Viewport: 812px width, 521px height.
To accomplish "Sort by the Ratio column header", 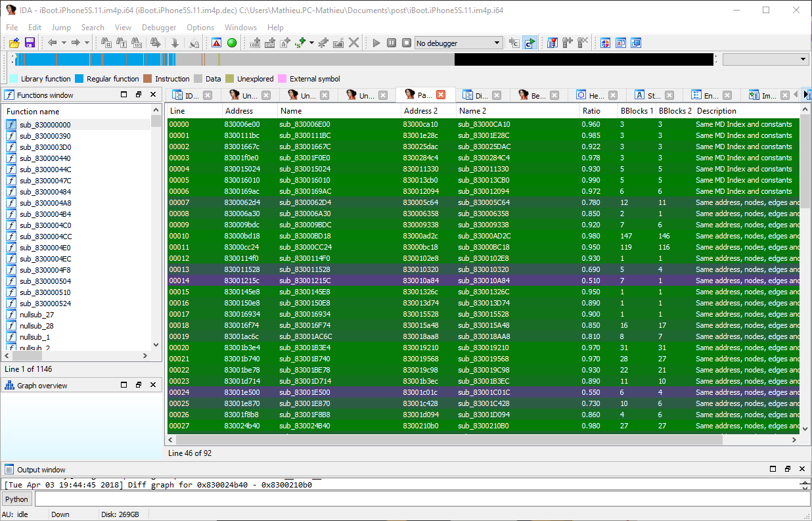I will coord(591,111).
